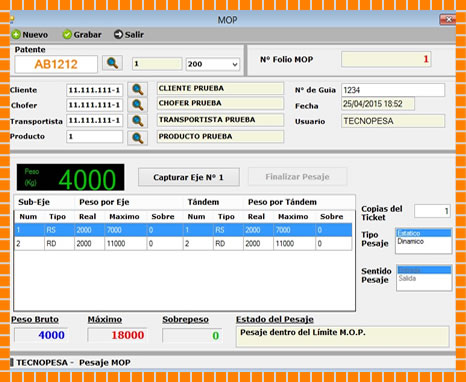Click the TRANSPORTISTA PRUEBA name field
Image resolution: width=466 pixels, height=382 pixels.
pyautogui.click(x=220, y=120)
